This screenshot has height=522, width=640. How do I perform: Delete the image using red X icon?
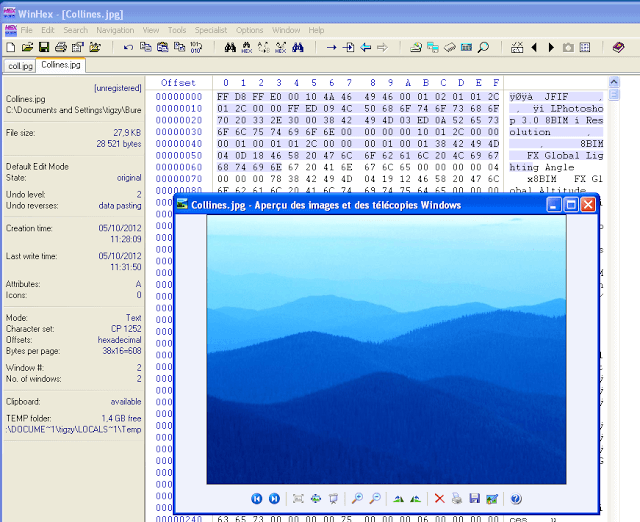439,498
